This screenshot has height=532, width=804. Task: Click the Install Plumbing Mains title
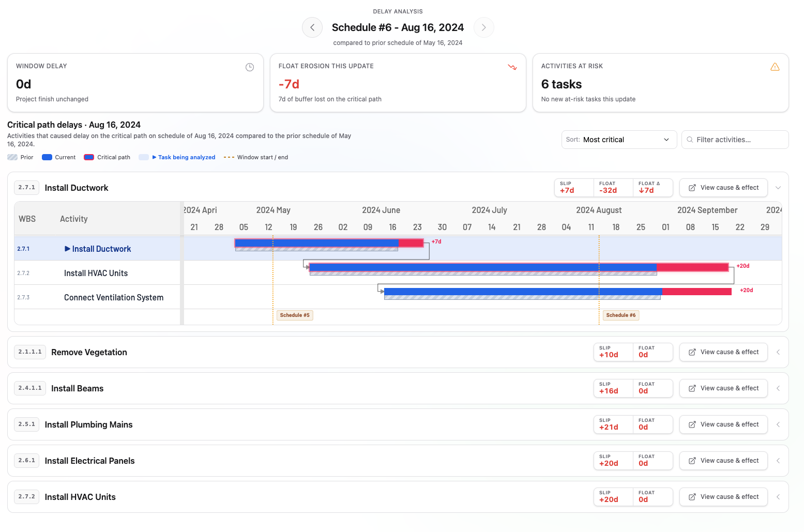click(x=89, y=424)
